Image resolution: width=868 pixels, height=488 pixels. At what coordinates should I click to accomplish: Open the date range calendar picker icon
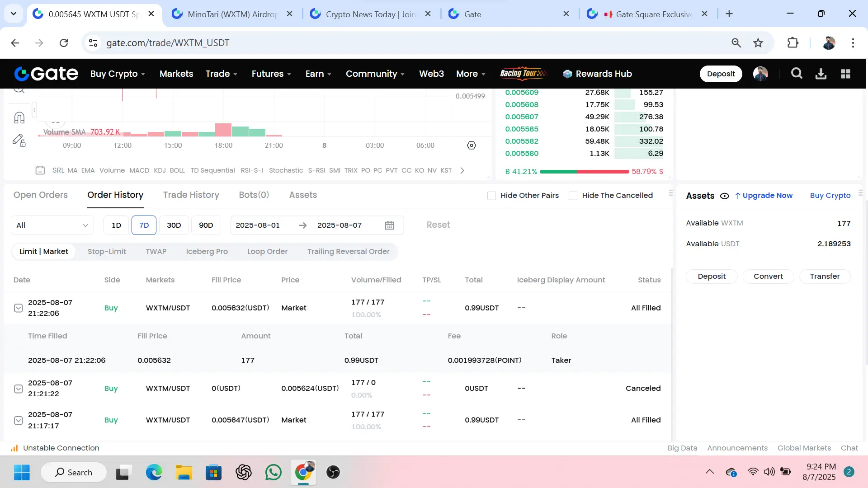[390, 225]
